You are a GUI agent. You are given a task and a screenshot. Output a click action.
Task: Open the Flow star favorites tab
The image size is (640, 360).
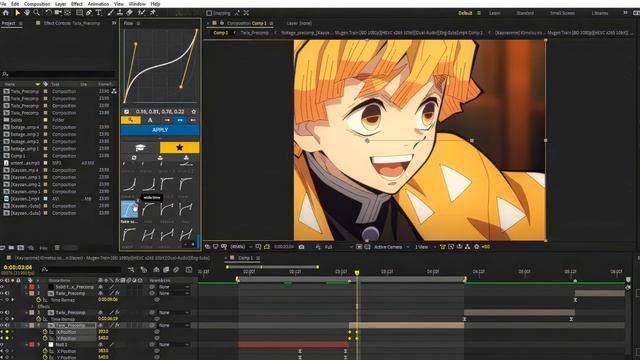click(180, 147)
